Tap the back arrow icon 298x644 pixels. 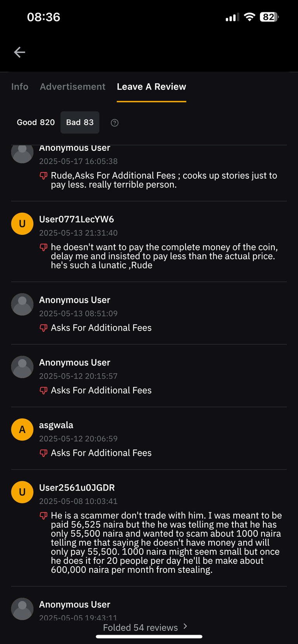(x=19, y=52)
